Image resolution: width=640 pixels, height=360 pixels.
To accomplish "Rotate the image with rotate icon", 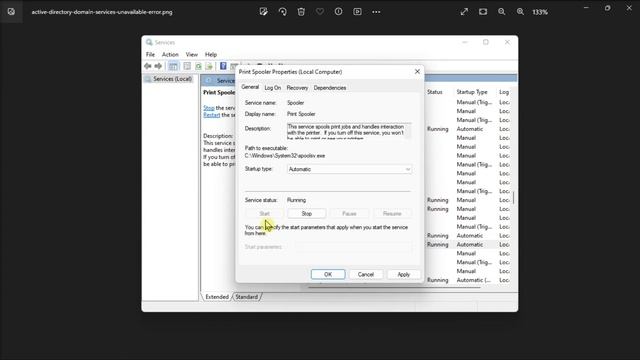I will click(x=282, y=12).
